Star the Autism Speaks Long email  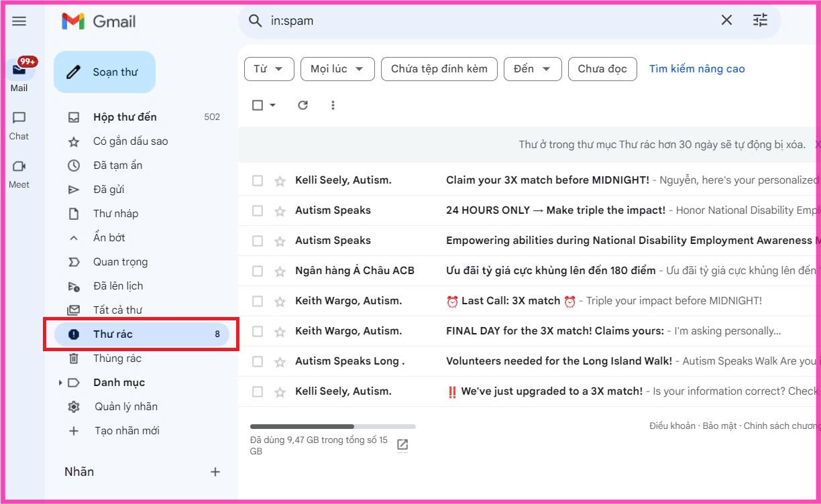[280, 362]
